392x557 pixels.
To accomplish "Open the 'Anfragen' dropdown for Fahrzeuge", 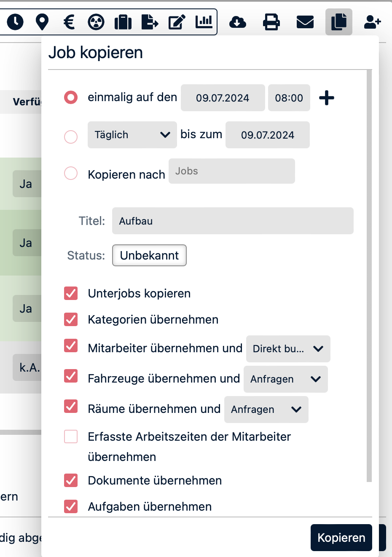I will tap(285, 379).
